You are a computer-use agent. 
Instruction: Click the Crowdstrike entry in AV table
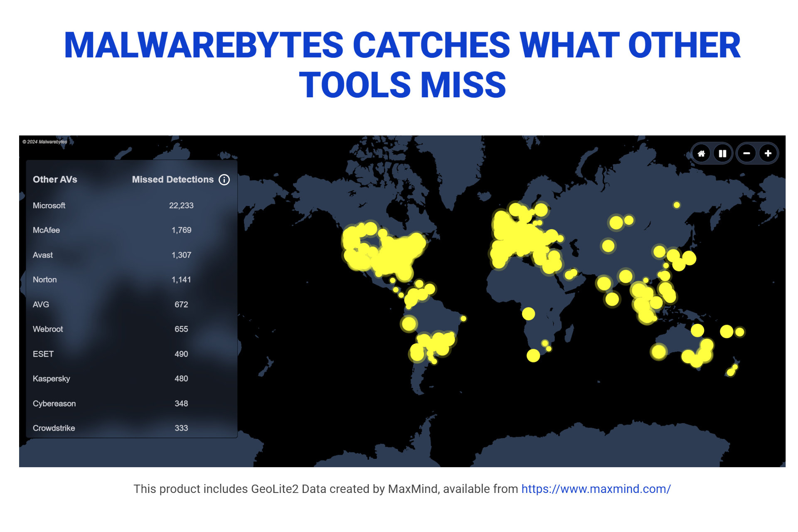54,429
